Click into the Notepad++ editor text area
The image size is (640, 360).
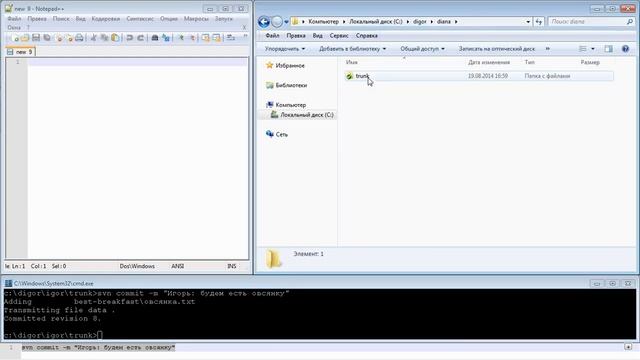tap(138, 158)
